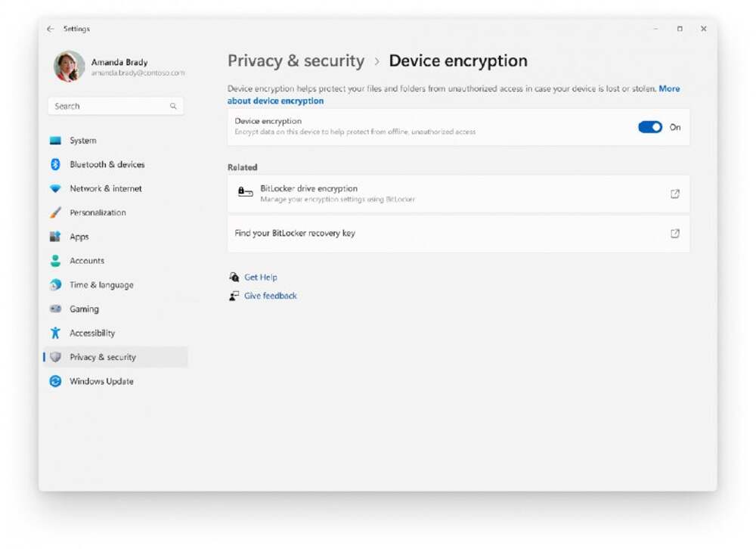756x549 pixels.
Task: Open external link icon for BitLocker drive encryption
Action: 675,194
